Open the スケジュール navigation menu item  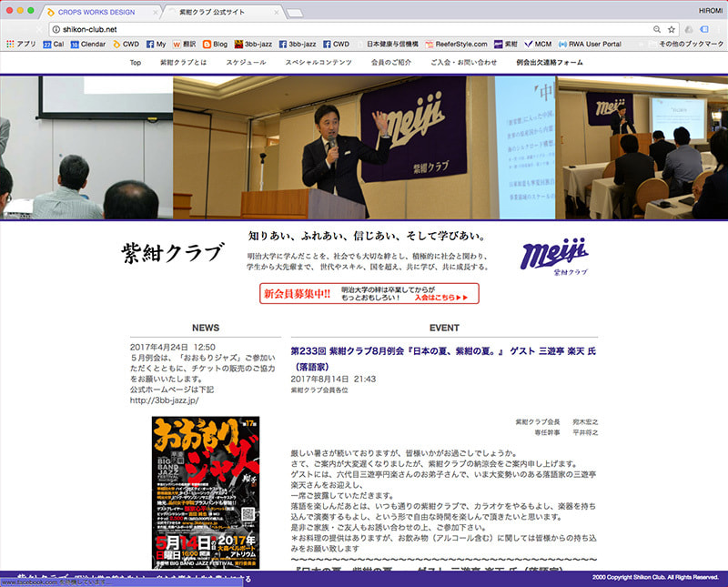coord(246,63)
